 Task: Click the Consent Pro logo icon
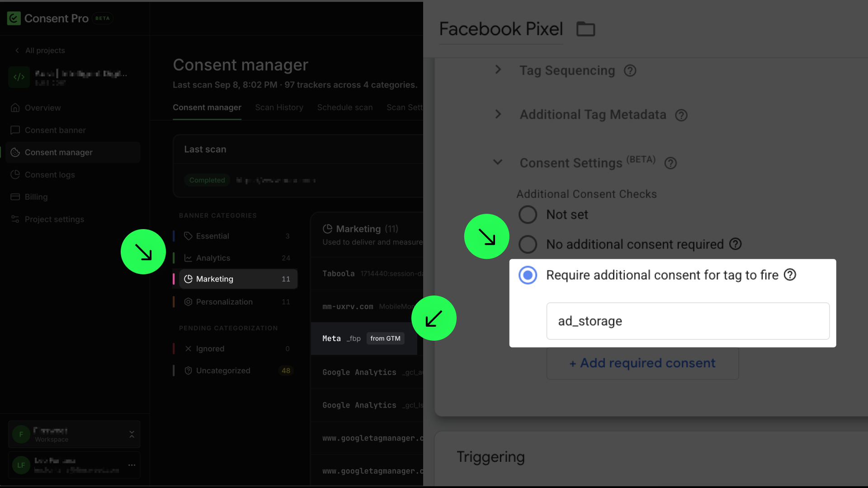pyautogui.click(x=14, y=19)
